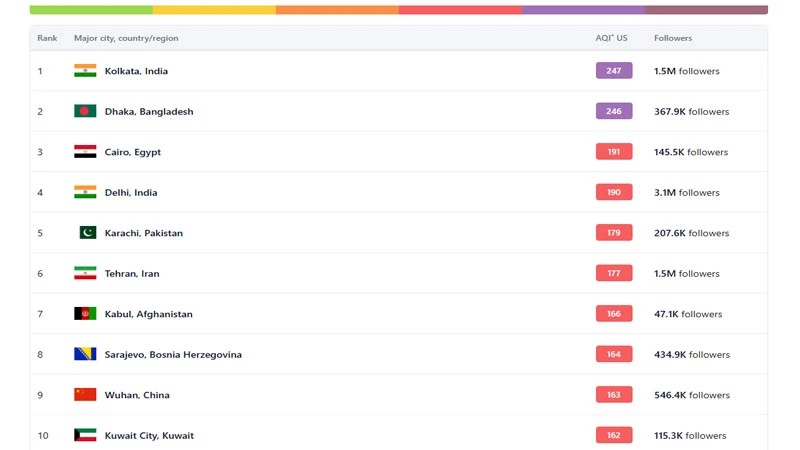
Task: Click the China flag icon
Action: coord(85,395)
